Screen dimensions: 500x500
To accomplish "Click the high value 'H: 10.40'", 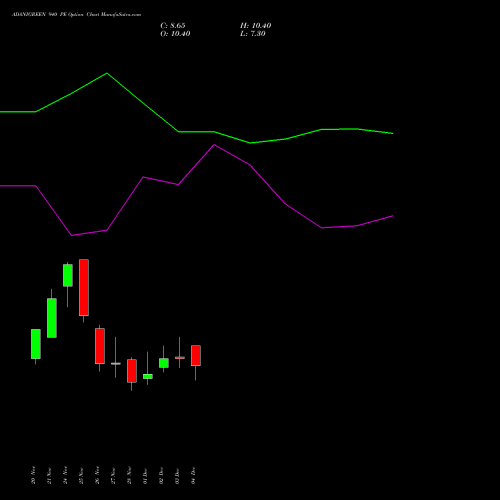I will pyautogui.click(x=256, y=26).
